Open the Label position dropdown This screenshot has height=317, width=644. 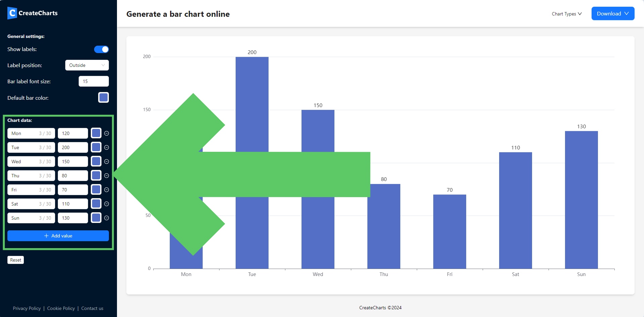pyautogui.click(x=87, y=65)
